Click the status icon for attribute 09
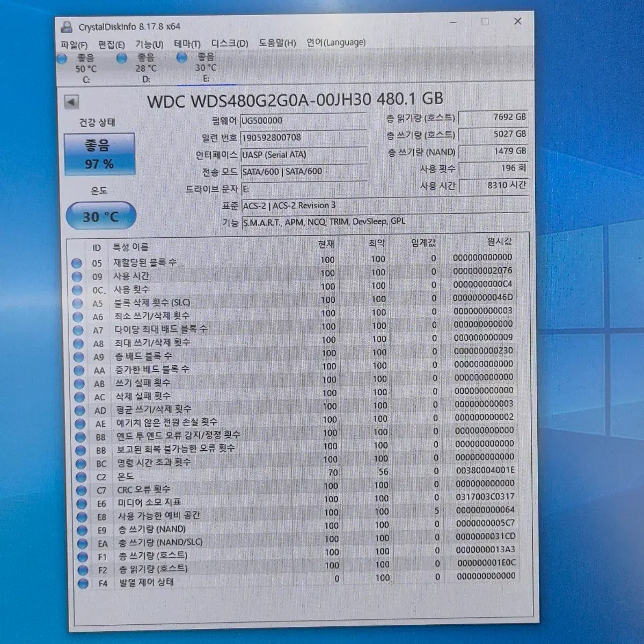Viewport: 644px width, 644px height. [x=77, y=276]
